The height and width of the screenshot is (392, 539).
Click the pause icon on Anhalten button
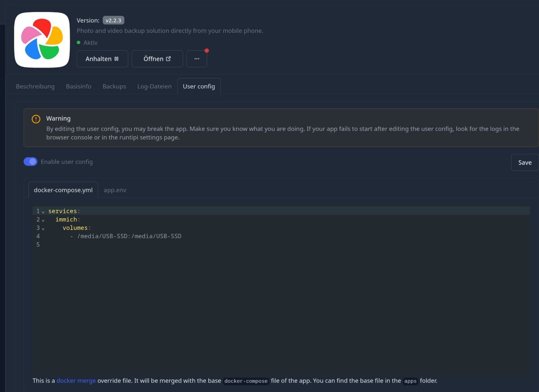[x=117, y=59]
